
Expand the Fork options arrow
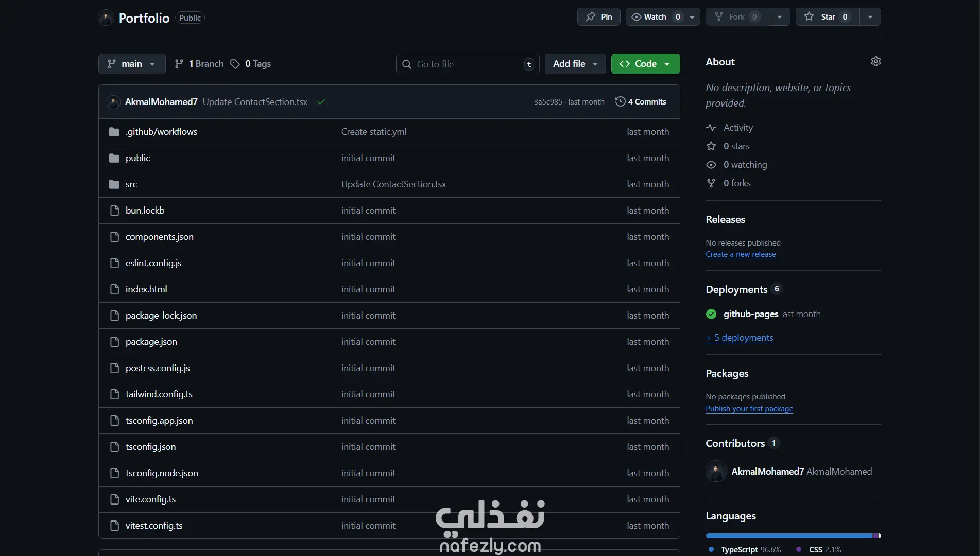[x=780, y=17]
